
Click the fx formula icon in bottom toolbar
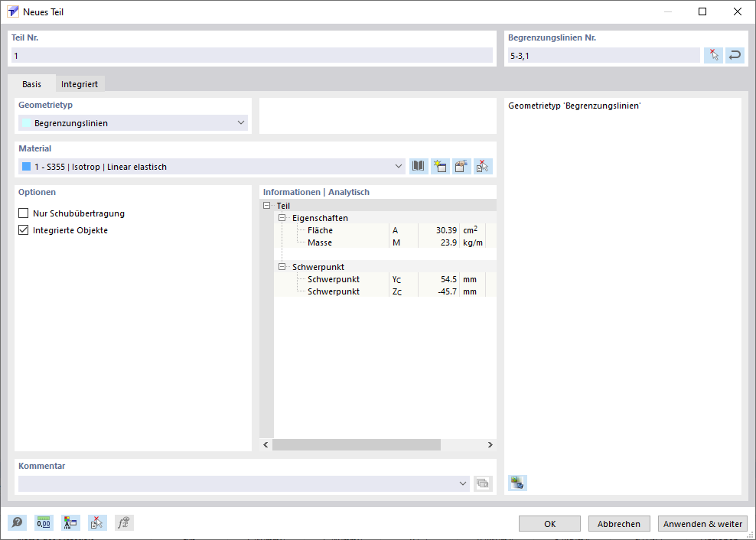tap(124, 522)
